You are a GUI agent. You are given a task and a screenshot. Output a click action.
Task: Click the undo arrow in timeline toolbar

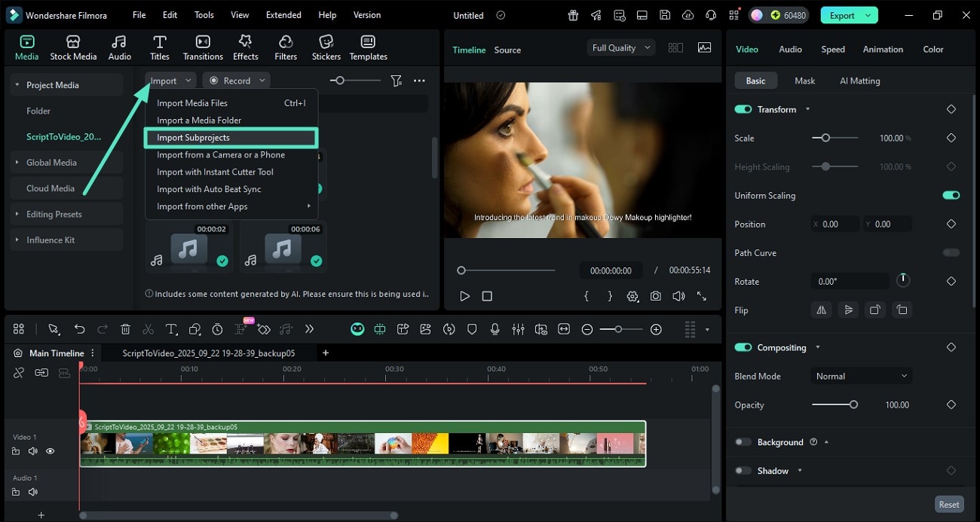click(x=79, y=329)
